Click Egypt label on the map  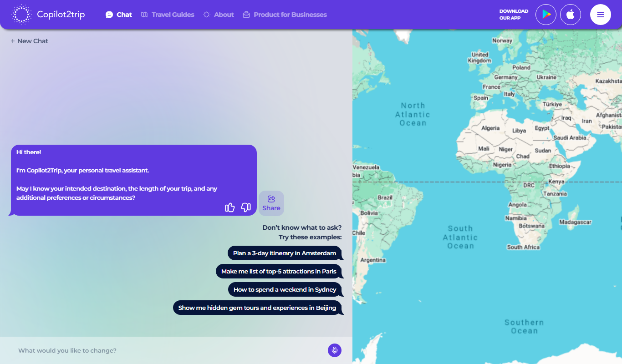542,128
